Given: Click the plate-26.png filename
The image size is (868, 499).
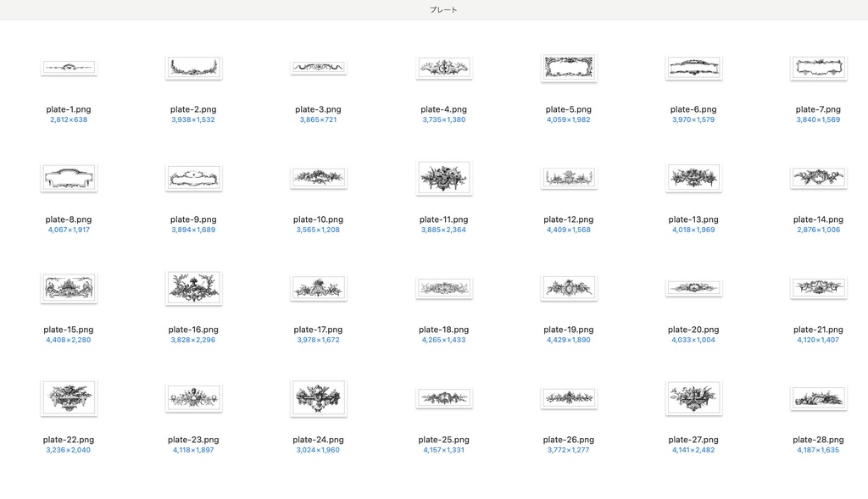Looking at the screenshot, I should [x=569, y=440].
